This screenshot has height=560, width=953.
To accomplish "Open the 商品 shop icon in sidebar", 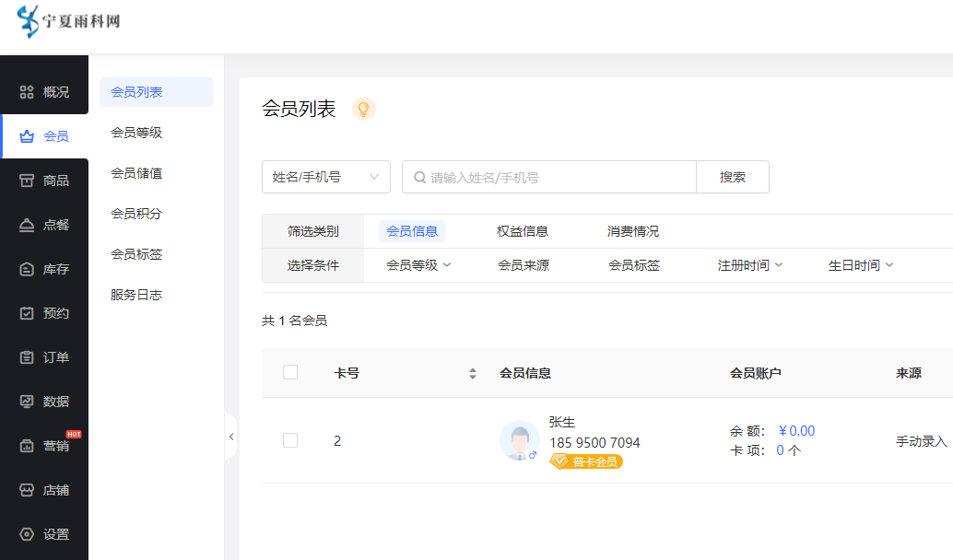I will point(27,181).
